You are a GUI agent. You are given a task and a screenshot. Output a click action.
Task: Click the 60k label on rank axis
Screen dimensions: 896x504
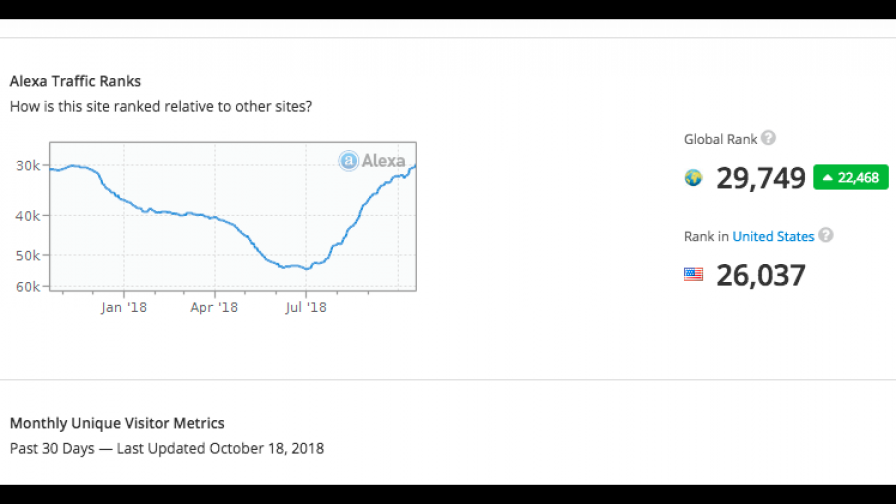(x=29, y=287)
